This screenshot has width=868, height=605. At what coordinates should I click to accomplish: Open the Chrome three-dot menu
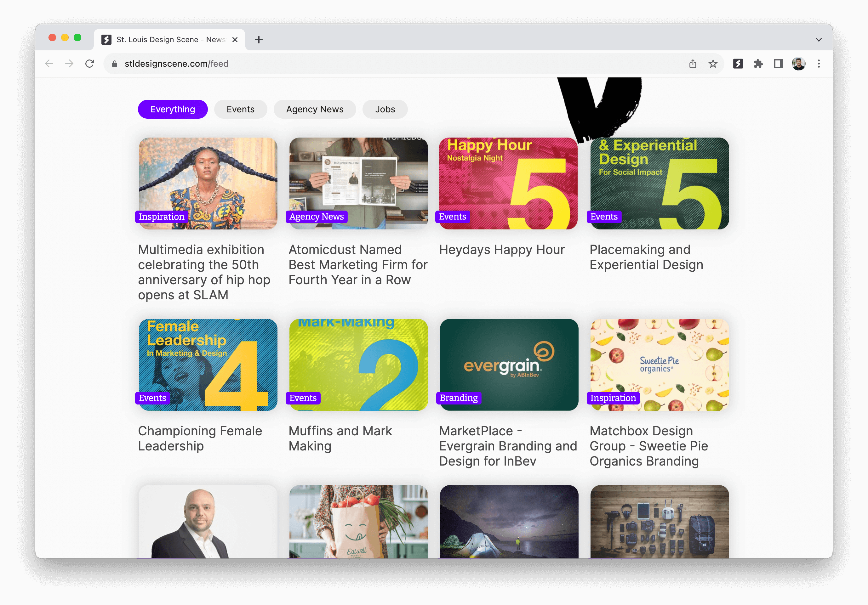point(819,64)
